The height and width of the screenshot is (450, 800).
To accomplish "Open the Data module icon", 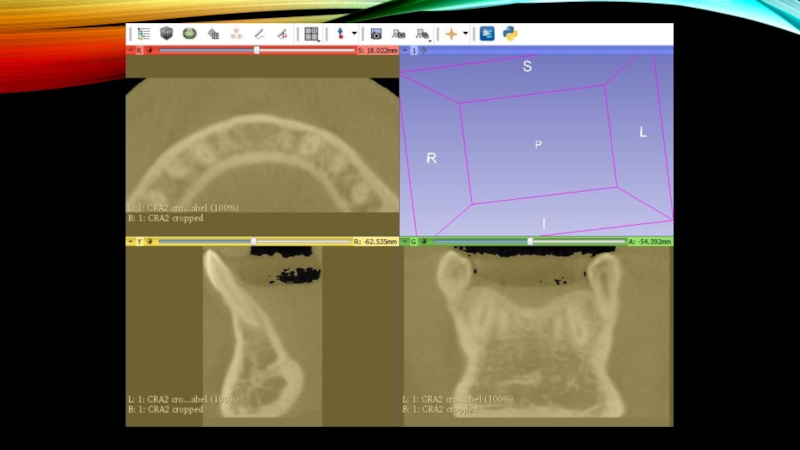I will pyautogui.click(x=144, y=34).
